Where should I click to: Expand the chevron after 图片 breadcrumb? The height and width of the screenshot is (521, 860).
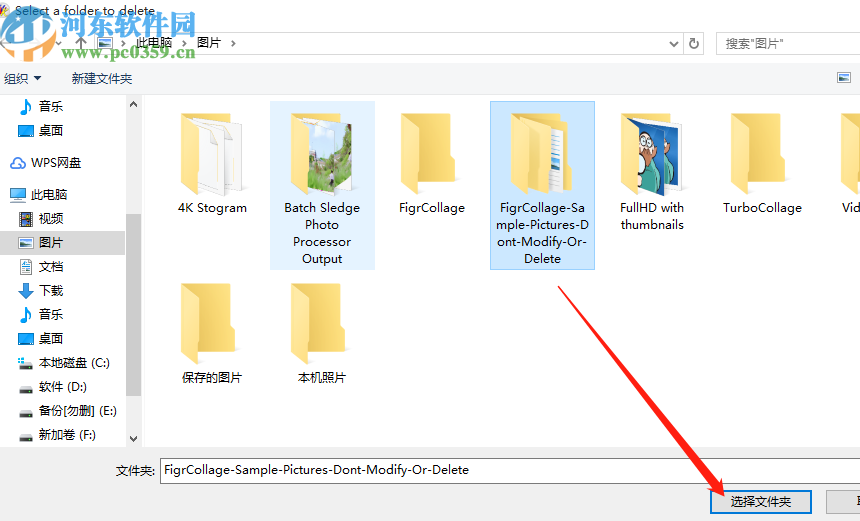pos(233,43)
